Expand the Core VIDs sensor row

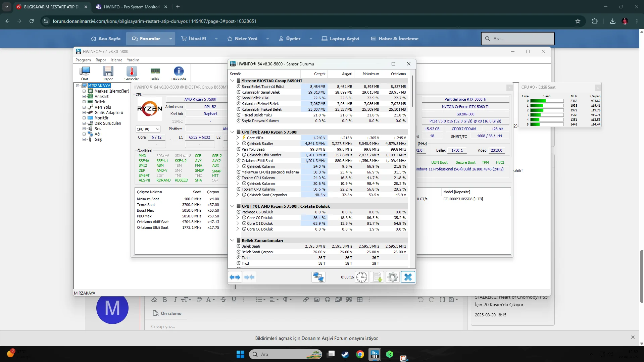pos(238,138)
